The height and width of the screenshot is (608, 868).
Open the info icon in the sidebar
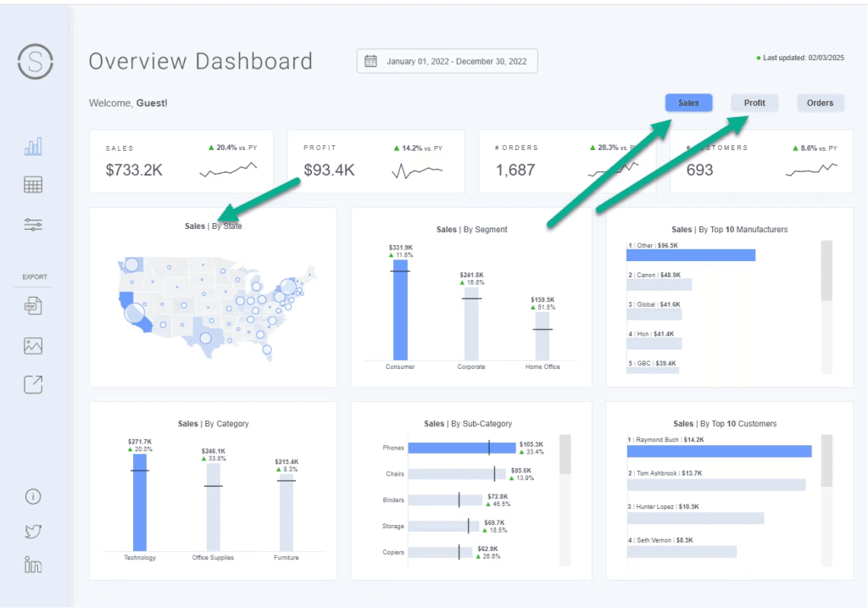pyautogui.click(x=33, y=497)
